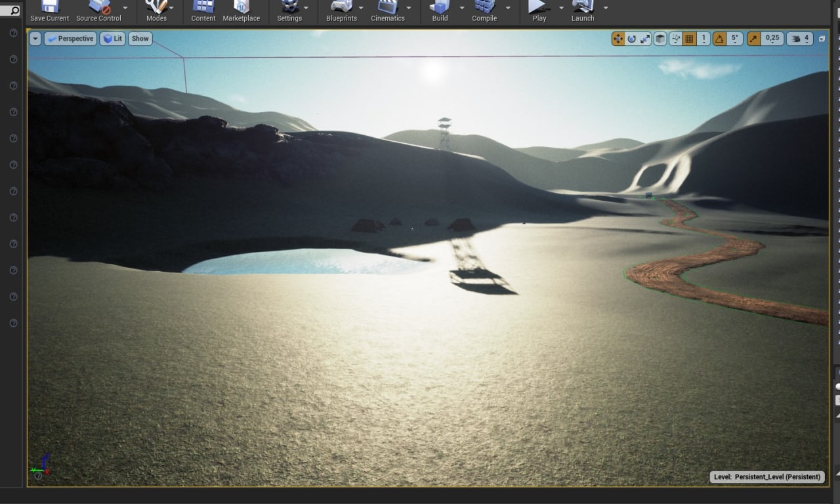Maximize or restore the viewport
840x504 pixels.
[x=822, y=39]
